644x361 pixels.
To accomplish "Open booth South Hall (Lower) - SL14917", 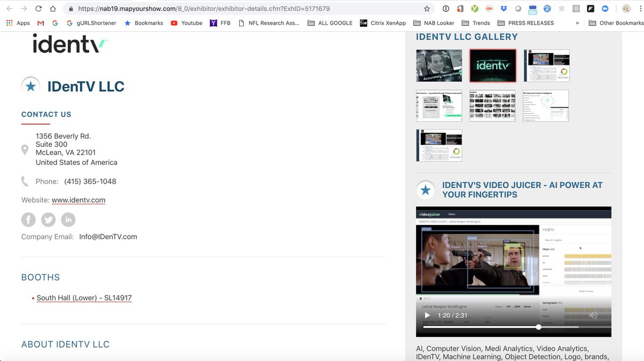I will 84,298.
